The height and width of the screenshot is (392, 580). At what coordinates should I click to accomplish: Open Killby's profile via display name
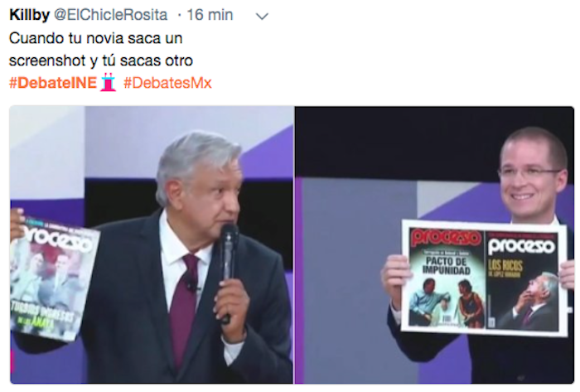29,15
